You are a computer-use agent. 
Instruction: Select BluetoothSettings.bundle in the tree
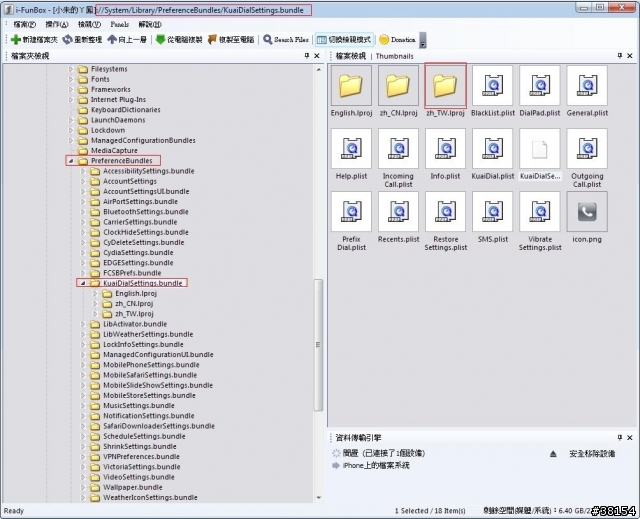pos(146,212)
